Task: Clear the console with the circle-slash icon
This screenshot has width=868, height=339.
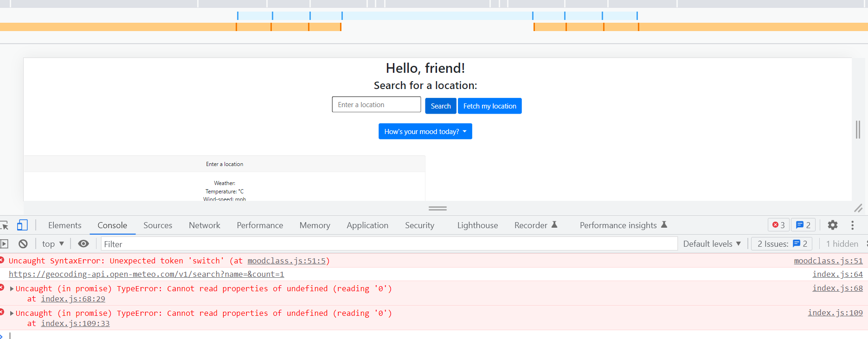Action: (23, 244)
